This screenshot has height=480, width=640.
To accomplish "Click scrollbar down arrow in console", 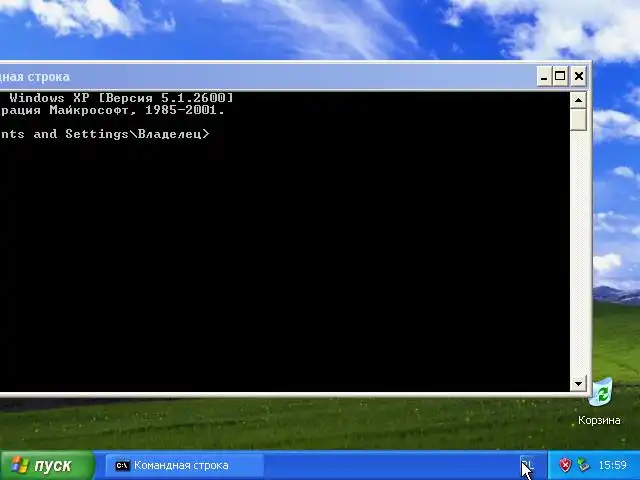I will 578,383.
